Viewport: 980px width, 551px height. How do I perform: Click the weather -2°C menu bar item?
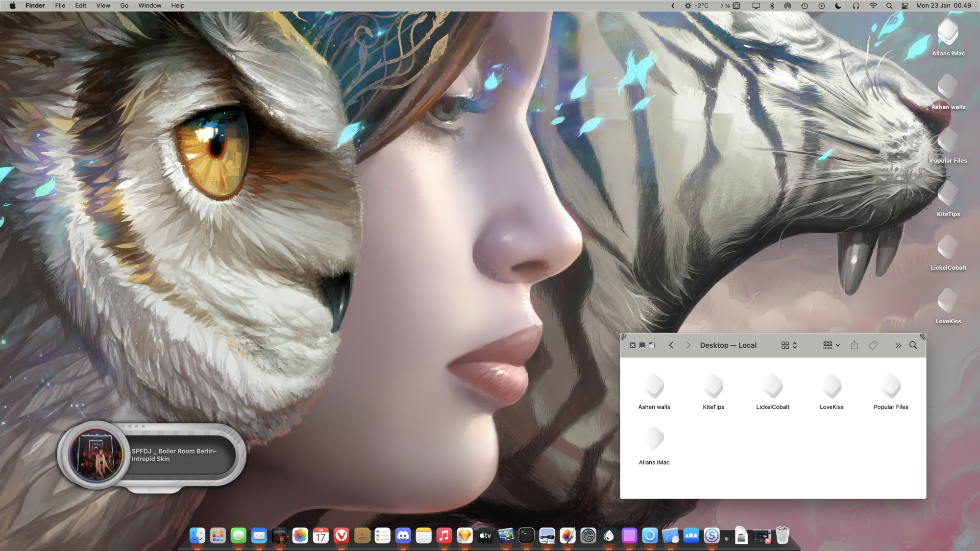click(696, 5)
